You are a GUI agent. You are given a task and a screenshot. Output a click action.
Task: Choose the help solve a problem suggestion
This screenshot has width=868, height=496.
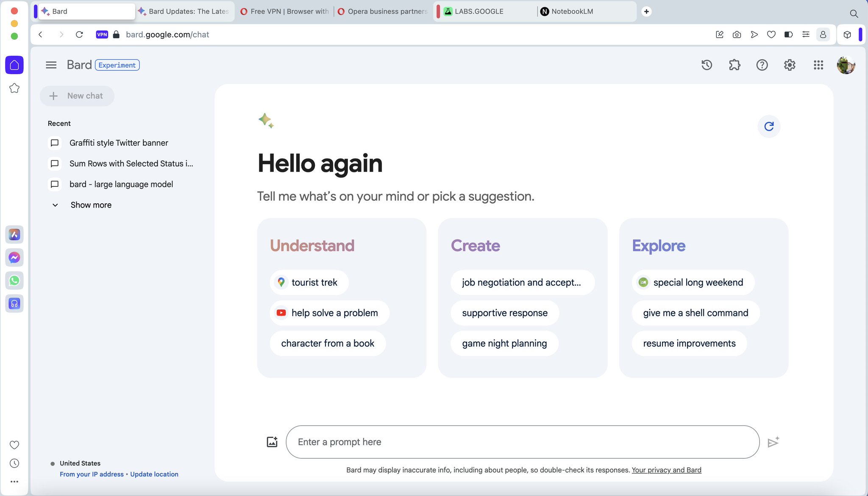(329, 313)
